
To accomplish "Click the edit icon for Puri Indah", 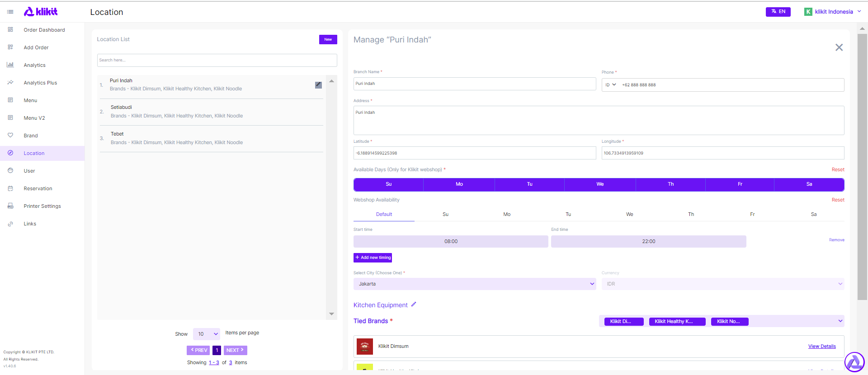I will (318, 85).
